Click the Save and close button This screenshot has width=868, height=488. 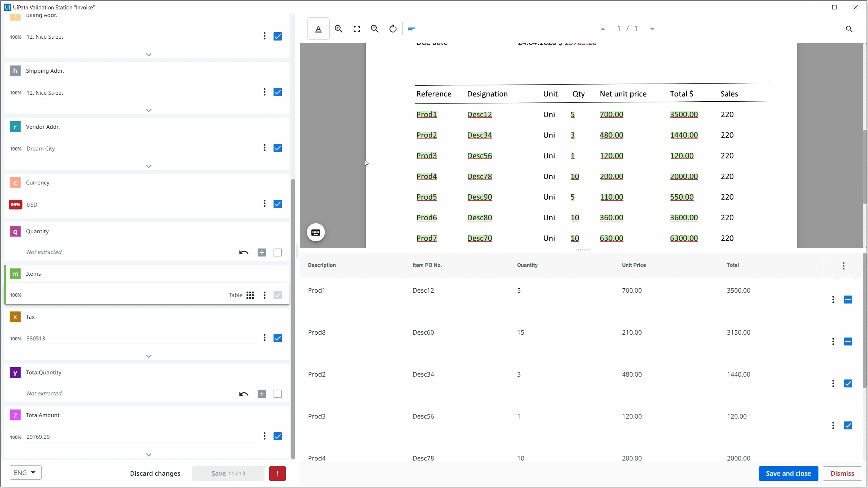pos(788,474)
